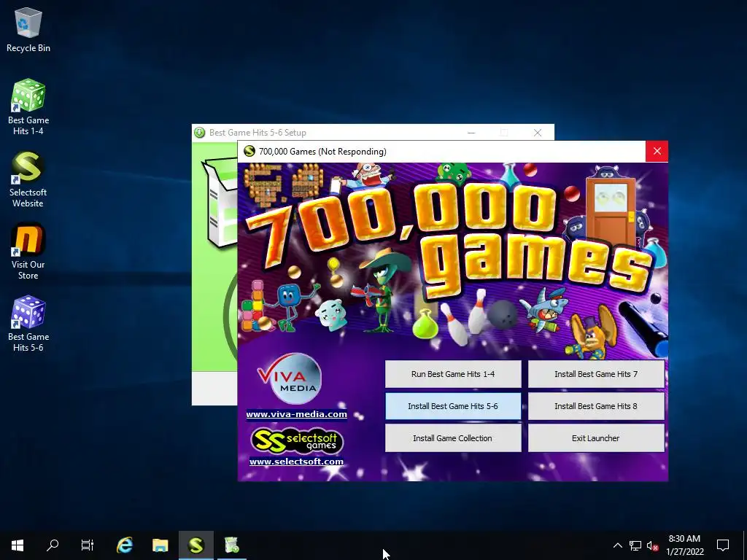Click the Selectsoft Games logo
747x560 pixels.
pyautogui.click(x=297, y=440)
